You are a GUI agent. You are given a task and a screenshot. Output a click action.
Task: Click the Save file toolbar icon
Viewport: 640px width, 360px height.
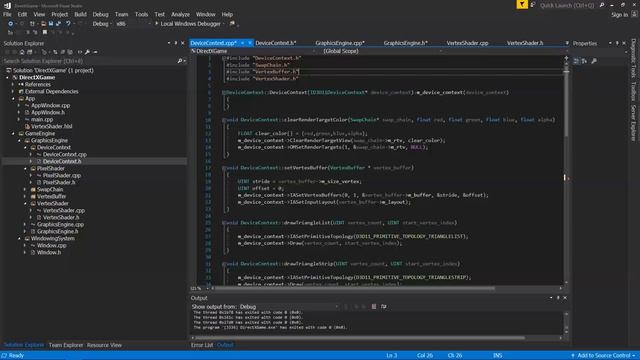pyautogui.click(x=51, y=24)
